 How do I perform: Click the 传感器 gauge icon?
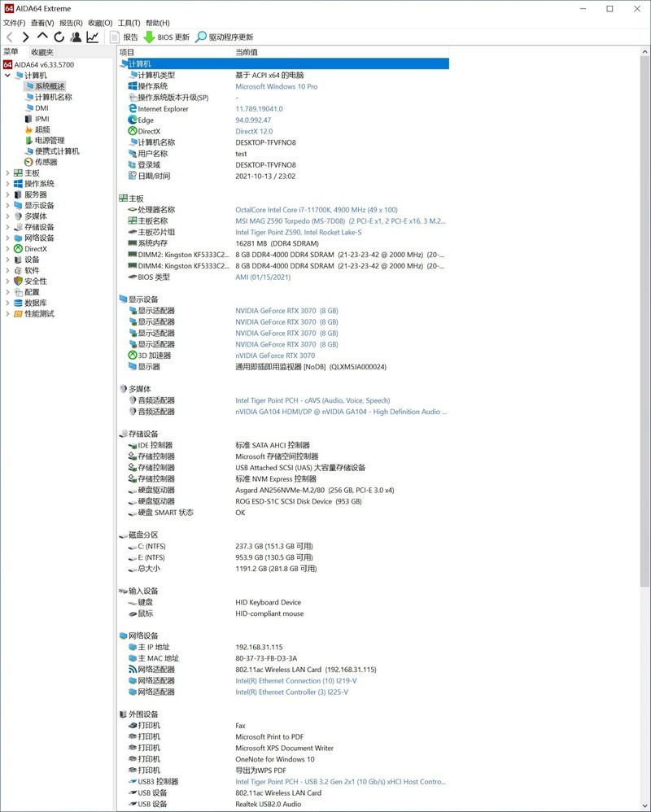pyautogui.click(x=29, y=162)
